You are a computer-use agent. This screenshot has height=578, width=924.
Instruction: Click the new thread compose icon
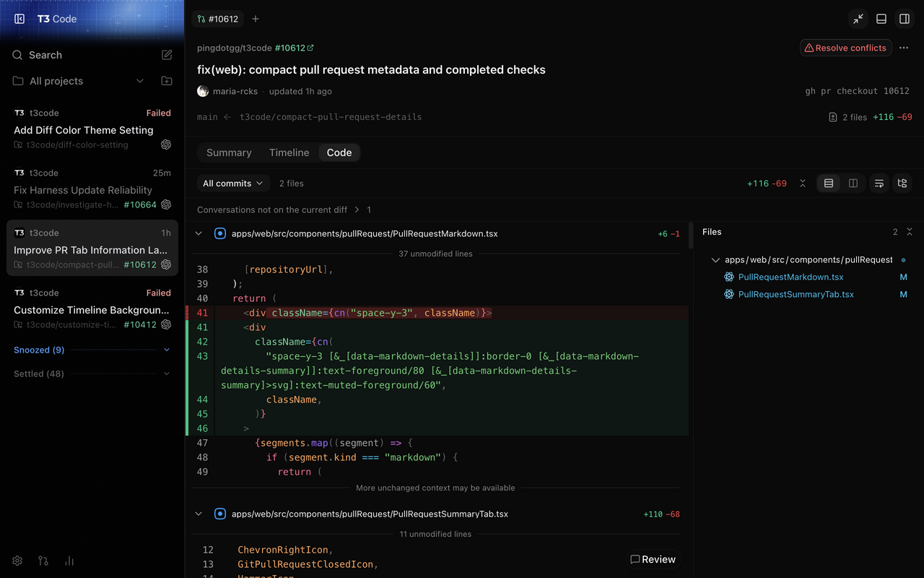(167, 55)
